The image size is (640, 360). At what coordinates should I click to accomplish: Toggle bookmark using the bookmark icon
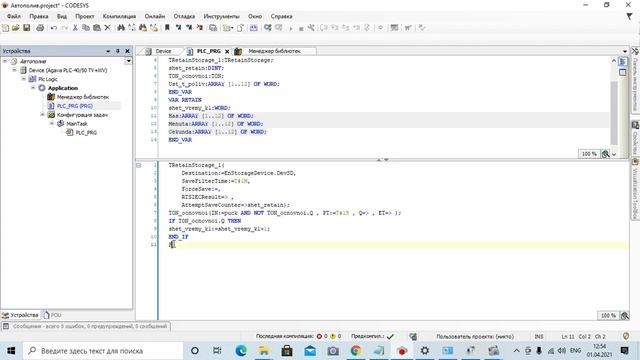click(x=167, y=28)
